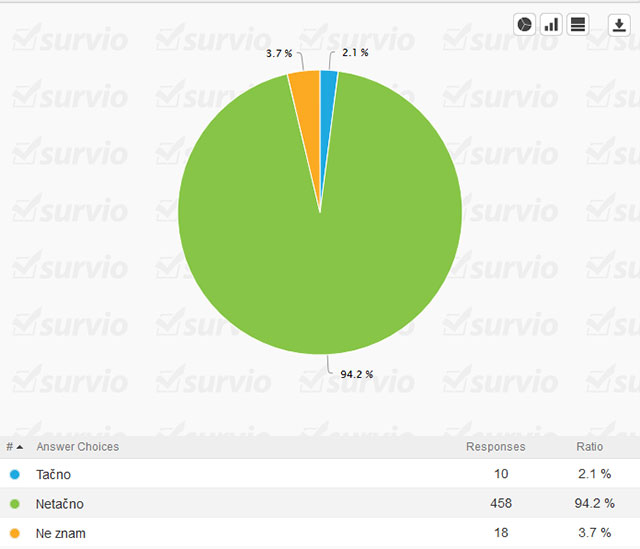
Task: Click the orange dot beside Ne znam
Action: pos(14,533)
